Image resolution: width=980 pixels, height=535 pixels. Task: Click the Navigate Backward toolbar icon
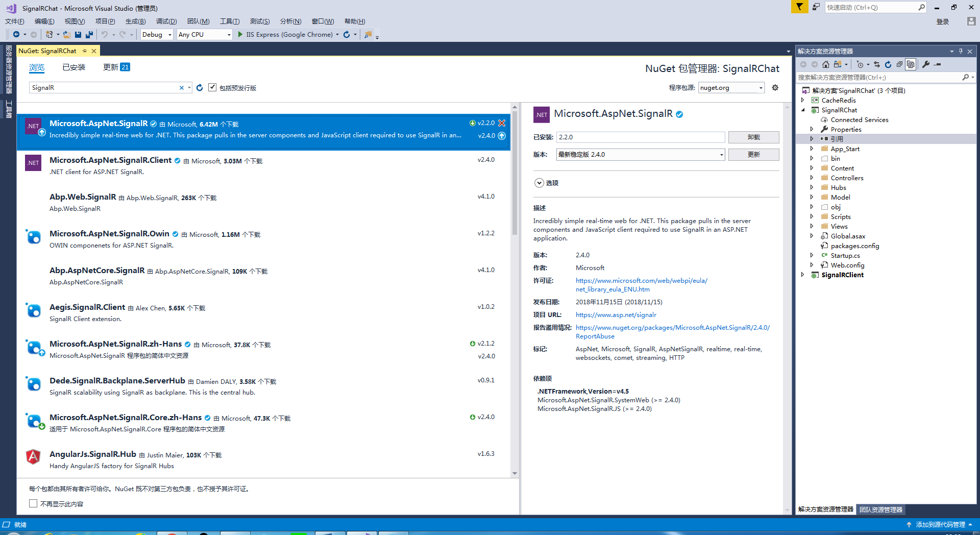pos(16,34)
